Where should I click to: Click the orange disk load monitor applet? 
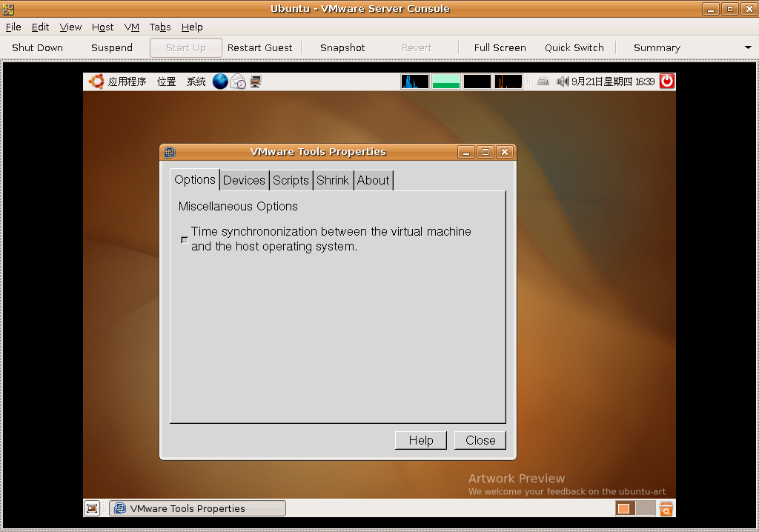point(508,82)
